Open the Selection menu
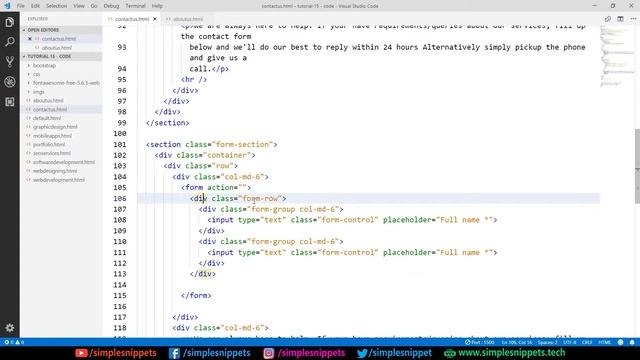640x360 pixels. point(56,6)
